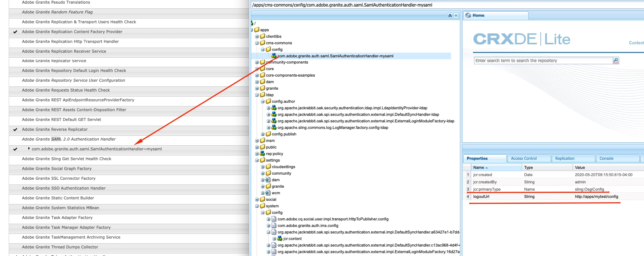
Task: Open Adobe Granite Task Manager Adapter Factory
Action: click(x=66, y=227)
